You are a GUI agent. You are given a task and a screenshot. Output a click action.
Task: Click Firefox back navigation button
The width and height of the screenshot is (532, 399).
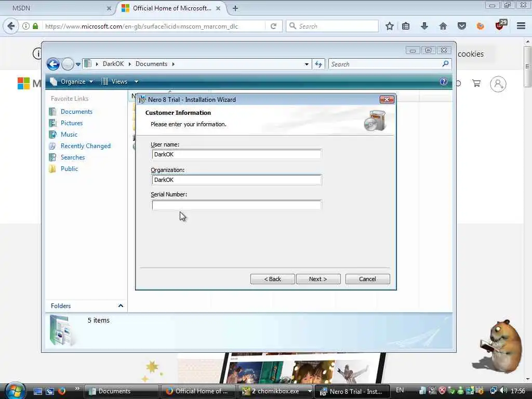click(x=11, y=26)
